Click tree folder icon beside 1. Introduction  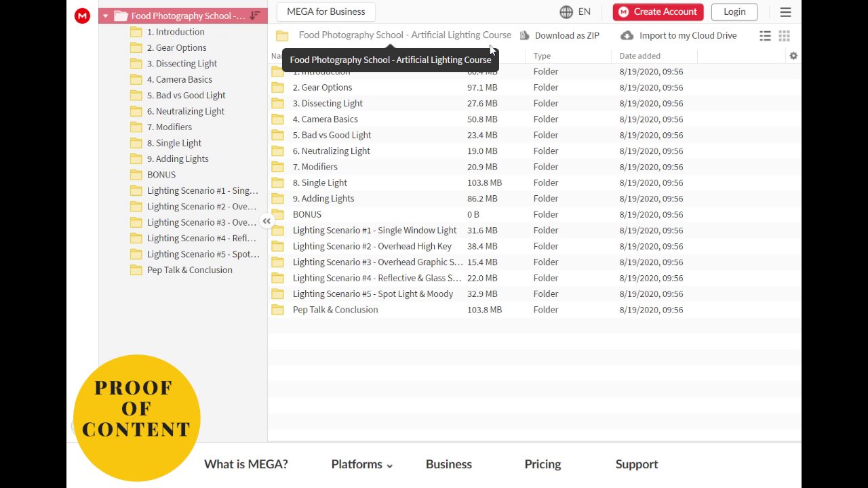(x=136, y=32)
